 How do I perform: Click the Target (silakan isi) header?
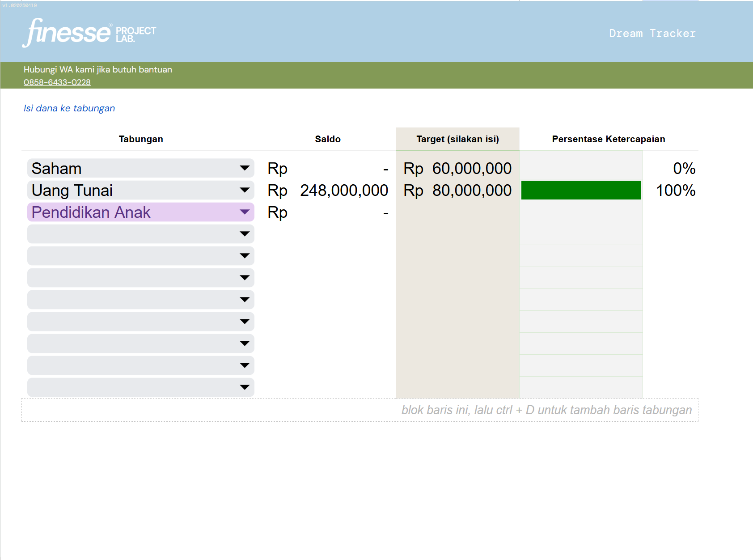457,139
